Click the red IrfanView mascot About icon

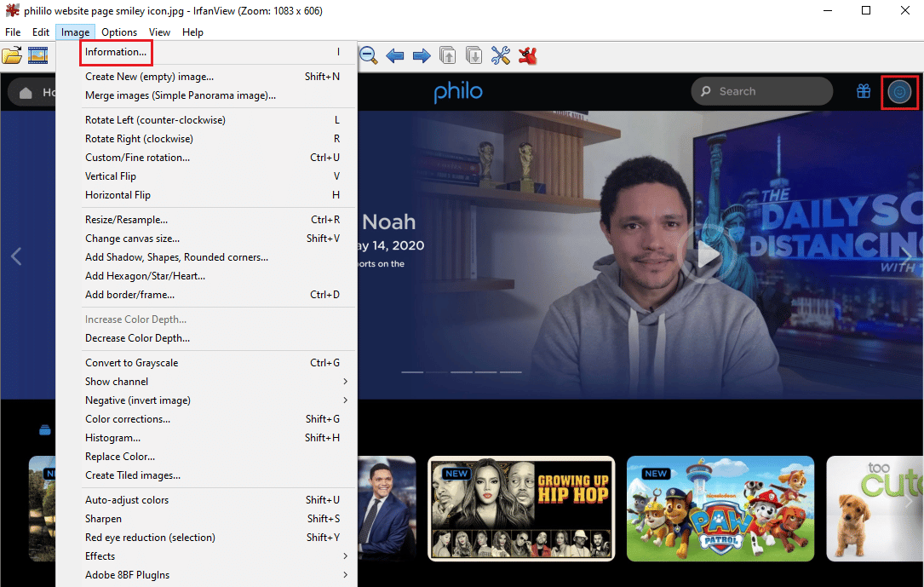pyautogui.click(x=528, y=56)
